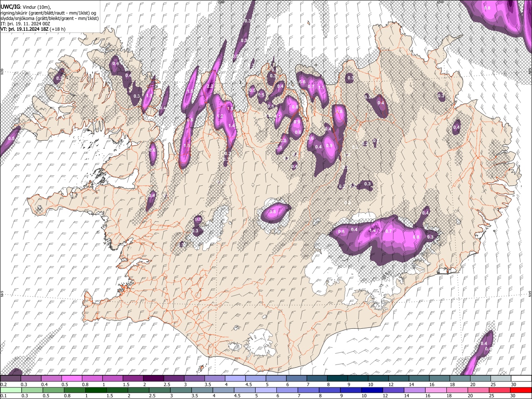
Task: Pick the 25 red-pink swatch in the lower legend
Action: (x=500, y=390)
